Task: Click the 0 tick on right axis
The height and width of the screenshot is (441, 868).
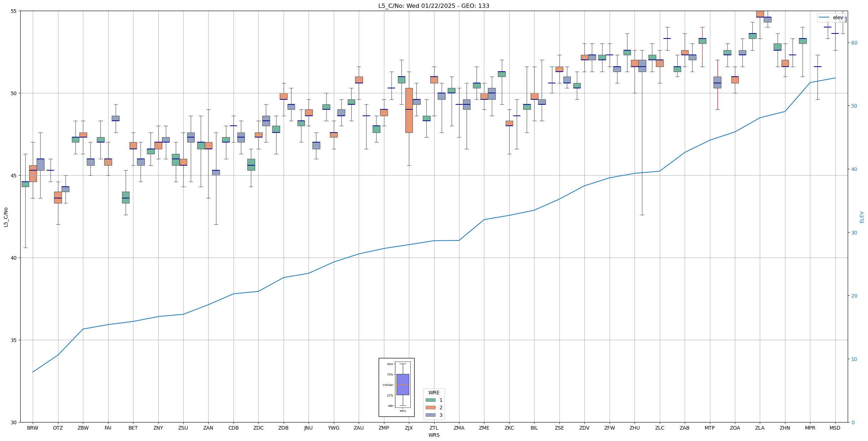Action: click(852, 422)
